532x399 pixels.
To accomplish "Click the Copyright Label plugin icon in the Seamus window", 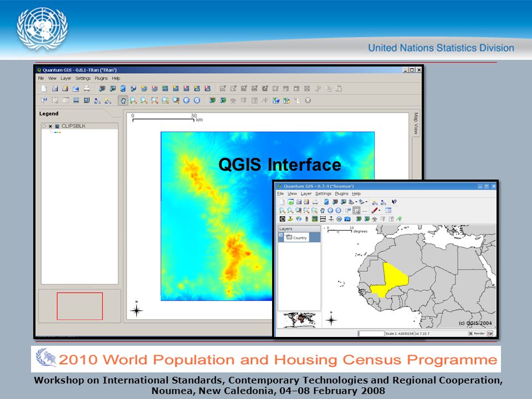I will click(282, 219).
